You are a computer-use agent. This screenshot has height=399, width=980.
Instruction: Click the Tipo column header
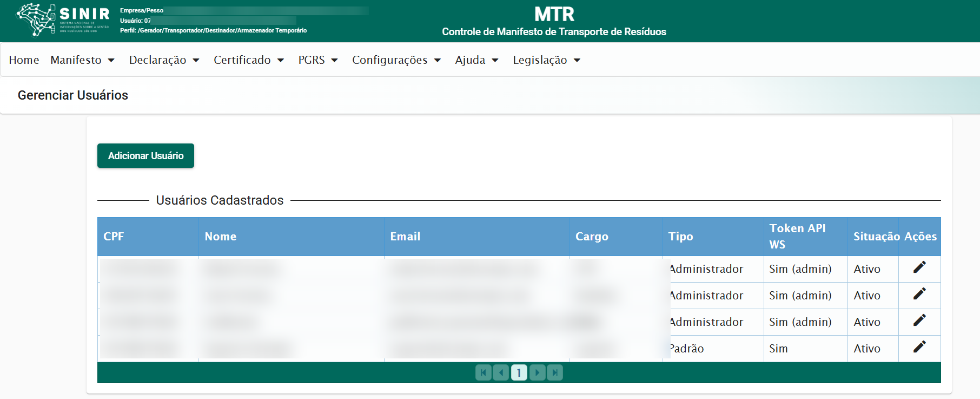[x=713, y=237]
